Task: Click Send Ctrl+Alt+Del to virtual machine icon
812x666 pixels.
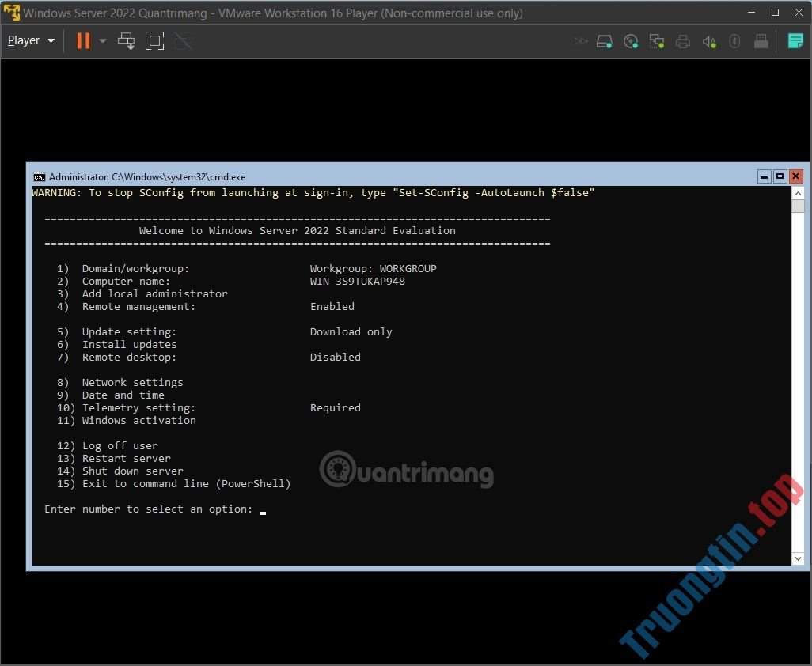Action: 127,41
